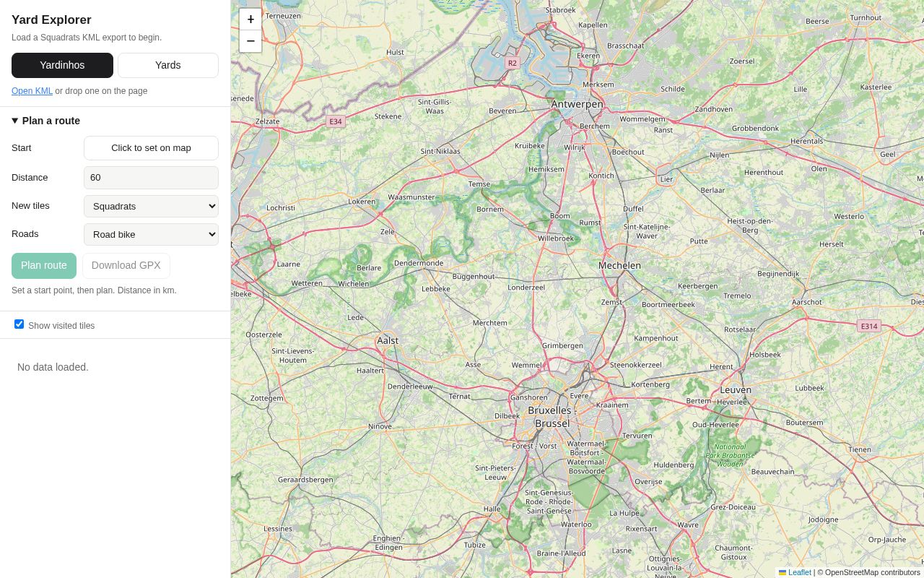Click the Download GPX button
This screenshot has height=578, width=924.
coord(126,266)
